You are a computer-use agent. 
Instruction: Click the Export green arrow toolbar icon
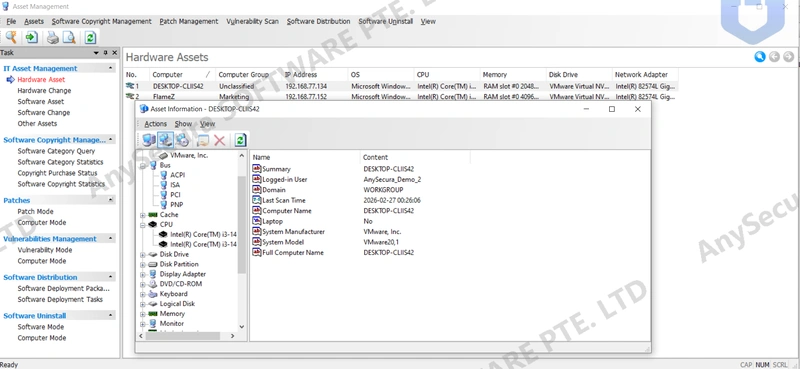32,37
